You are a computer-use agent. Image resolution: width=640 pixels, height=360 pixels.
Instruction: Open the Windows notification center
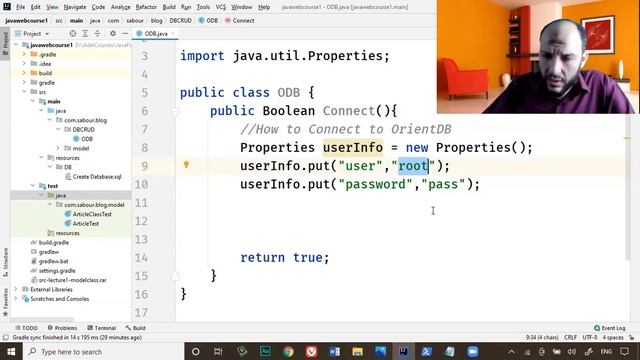click(624, 351)
